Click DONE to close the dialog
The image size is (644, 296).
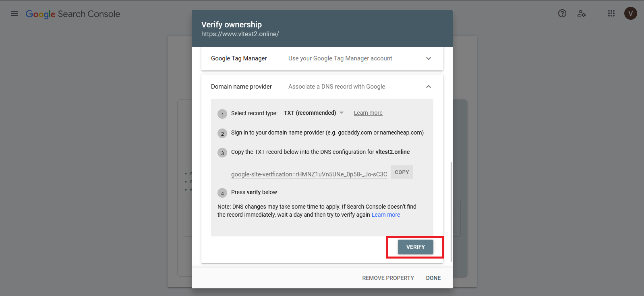pyautogui.click(x=433, y=278)
